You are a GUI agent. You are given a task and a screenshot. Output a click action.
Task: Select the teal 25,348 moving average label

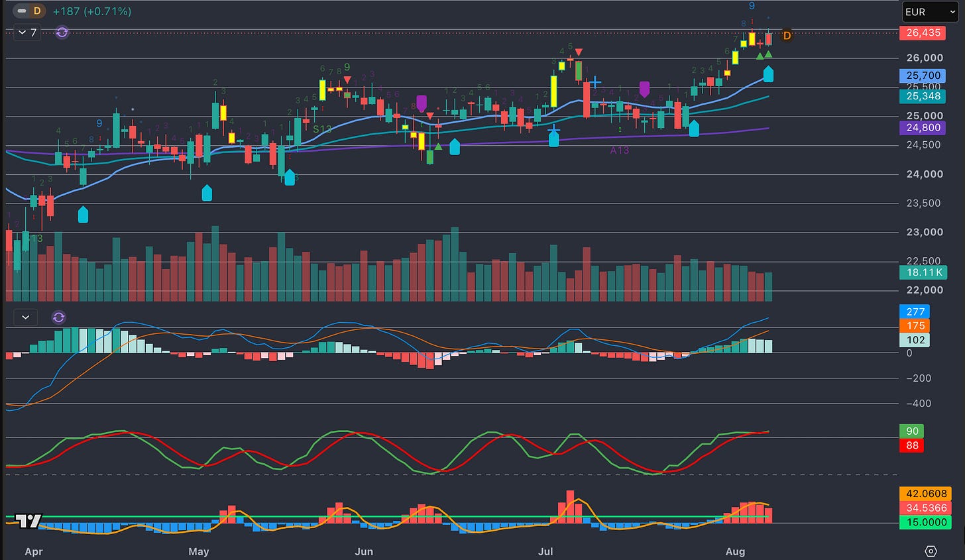click(x=923, y=96)
